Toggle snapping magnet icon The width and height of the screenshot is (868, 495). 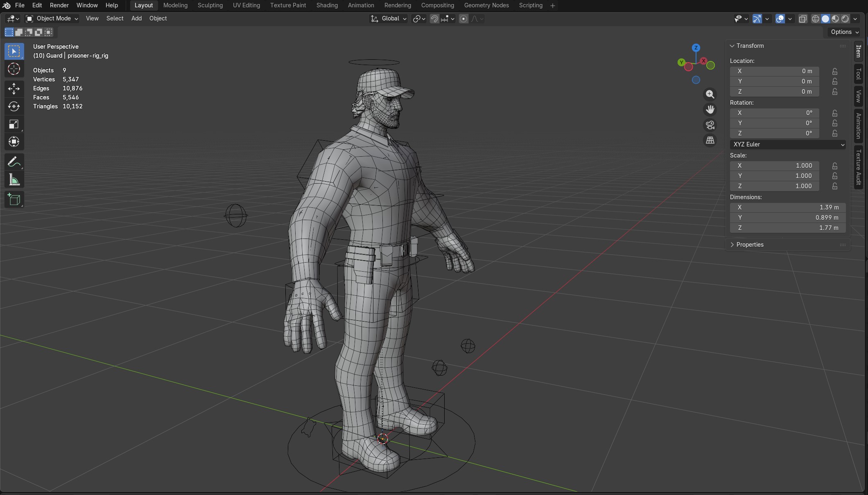tap(434, 19)
